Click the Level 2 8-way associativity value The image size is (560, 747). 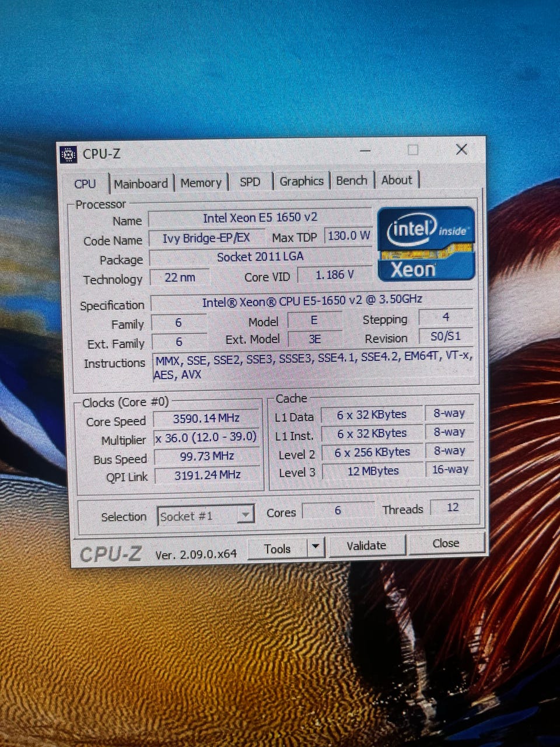449,451
